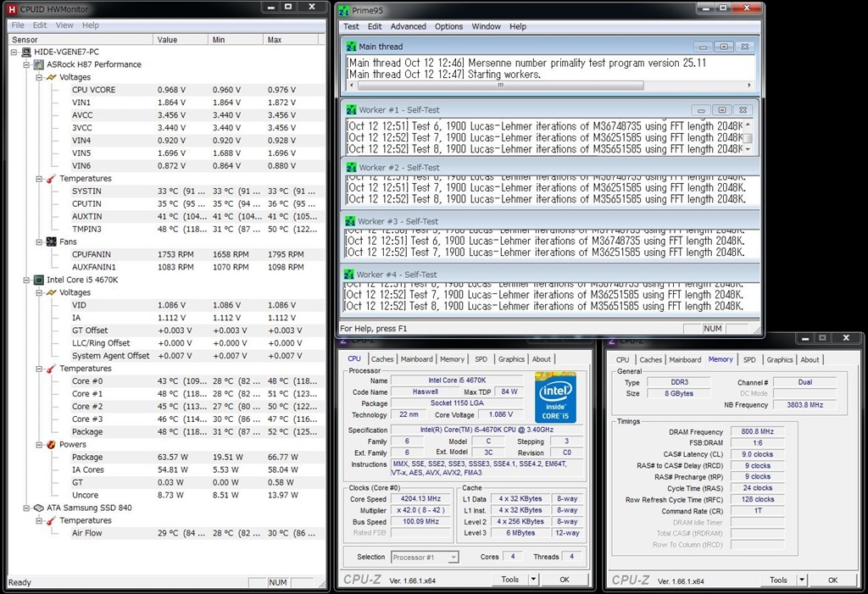The width and height of the screenshot is (868, 594).
Task: Click the Fans icon in the sensor tree
Action: pyautogui.click(x=51, y=241)
